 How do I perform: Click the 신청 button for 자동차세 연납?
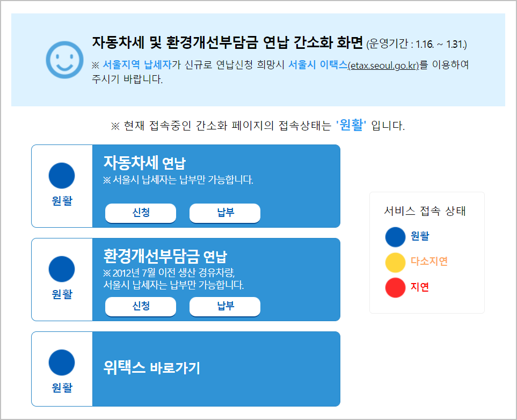coord(140,213)
